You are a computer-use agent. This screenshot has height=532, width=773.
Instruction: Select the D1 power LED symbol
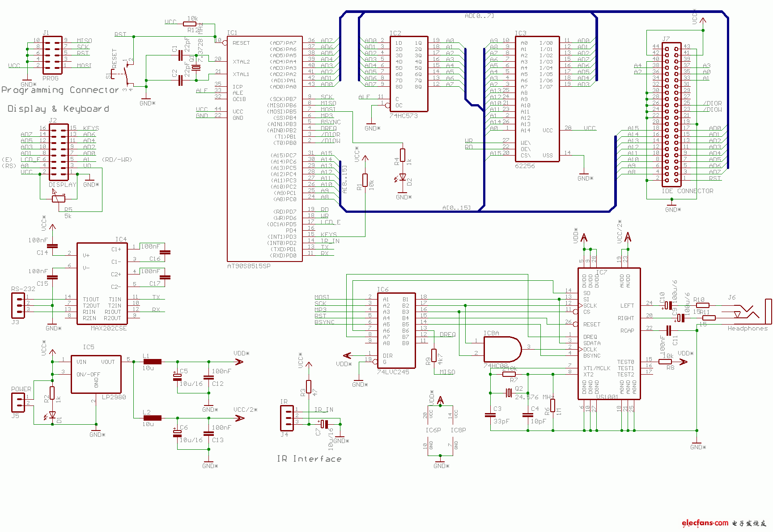coord(52,415)
